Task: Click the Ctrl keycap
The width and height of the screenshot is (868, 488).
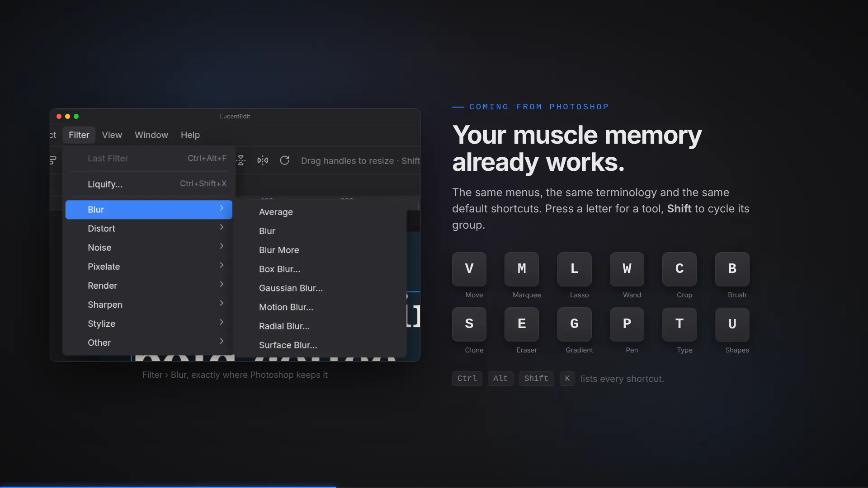Action: click(467, 379)
